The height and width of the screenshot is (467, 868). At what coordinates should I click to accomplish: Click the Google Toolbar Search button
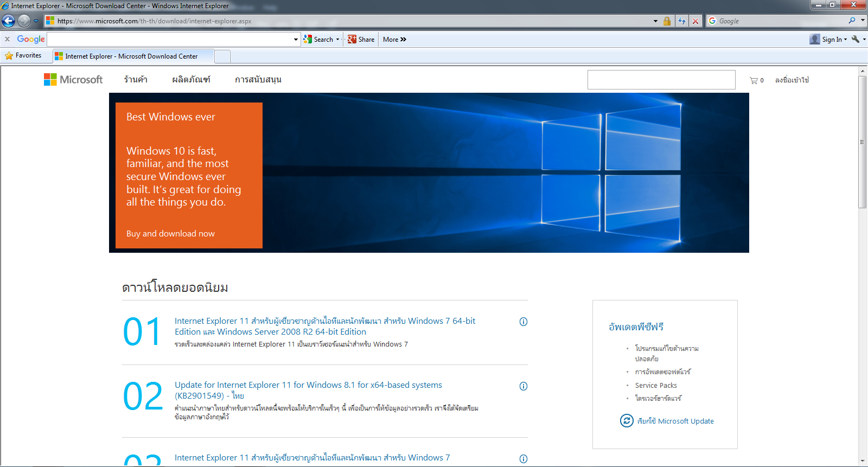(x=318, y=39)
